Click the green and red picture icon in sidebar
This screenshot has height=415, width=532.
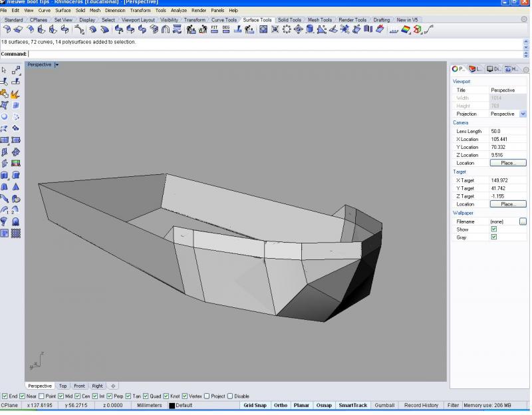[x=15, y=164]
